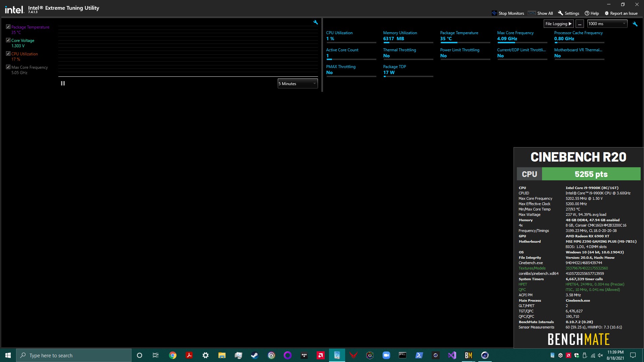
Task: Click the PMAX Throttling tile
Action: click(351, 71)
